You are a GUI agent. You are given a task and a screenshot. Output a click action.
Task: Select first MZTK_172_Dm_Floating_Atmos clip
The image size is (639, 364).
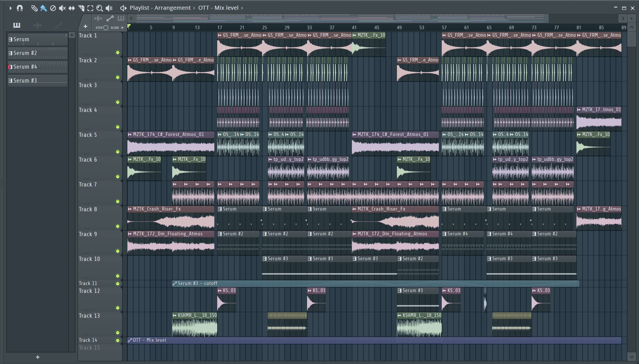171,243
